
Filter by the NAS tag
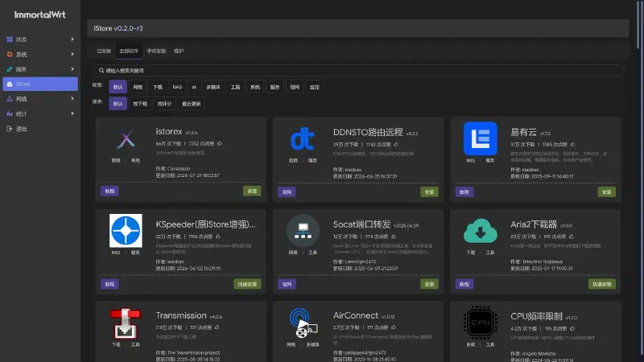177,87
